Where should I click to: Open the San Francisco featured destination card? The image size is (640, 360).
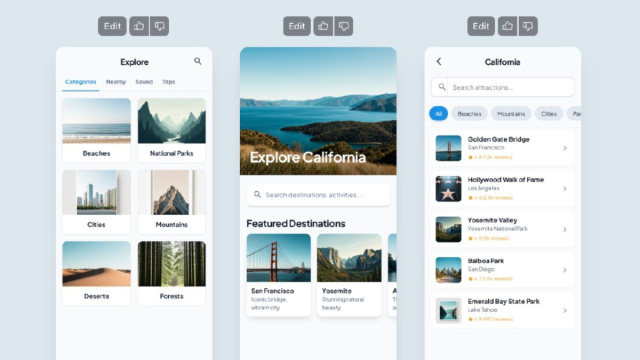278,275
